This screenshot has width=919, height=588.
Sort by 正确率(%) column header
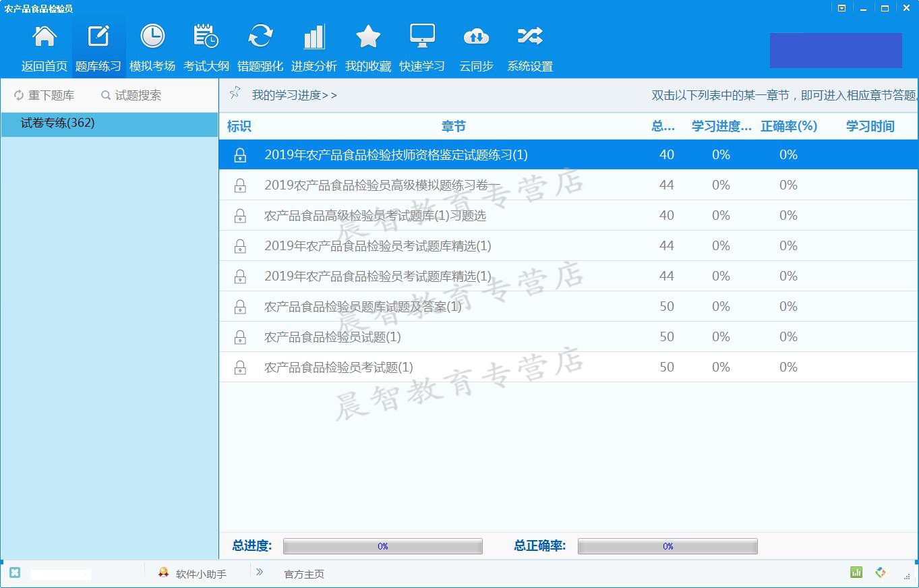(x=789, y=126)
